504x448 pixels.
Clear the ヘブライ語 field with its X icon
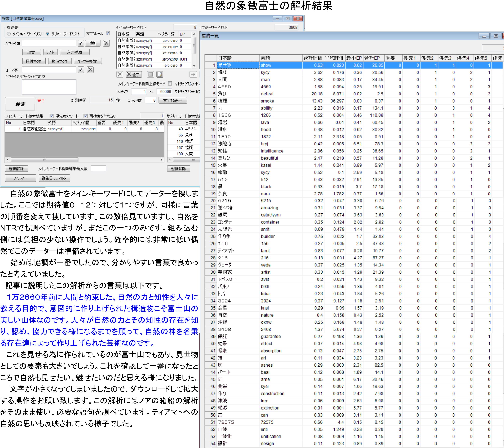point(106,43)
